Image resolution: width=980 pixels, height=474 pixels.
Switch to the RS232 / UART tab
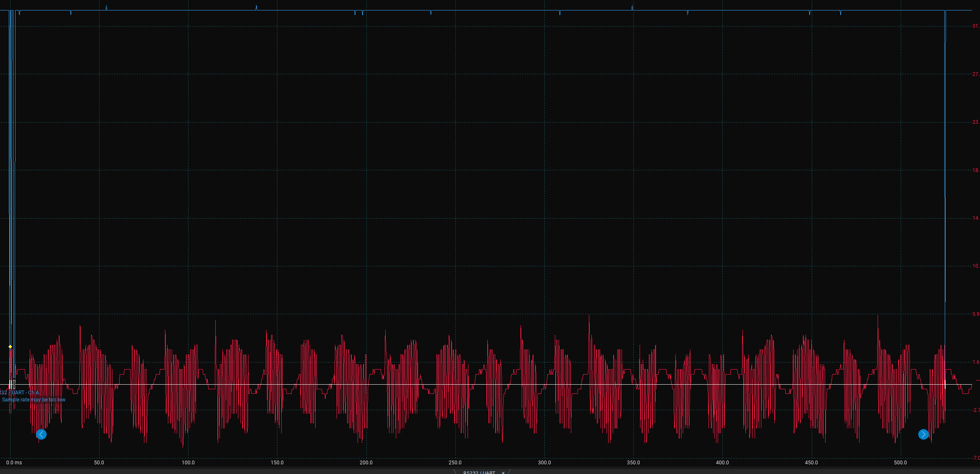click(x=479, y=472)
